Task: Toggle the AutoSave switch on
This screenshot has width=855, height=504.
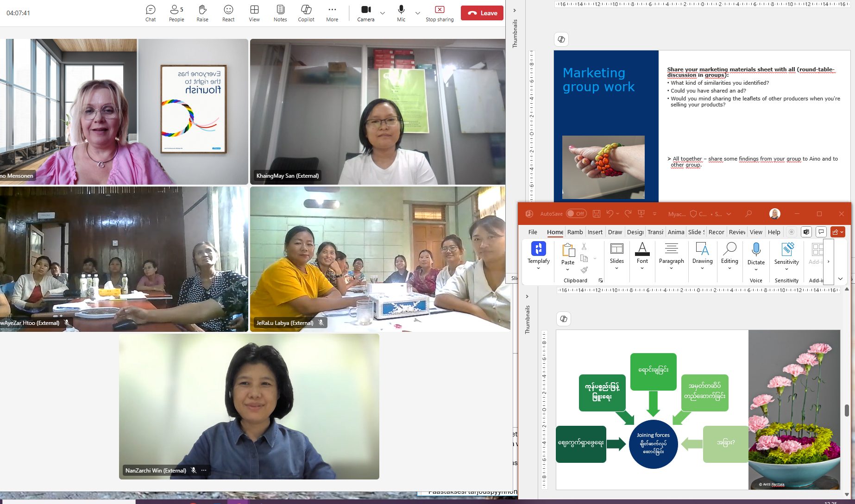Action: pos(576,214)
